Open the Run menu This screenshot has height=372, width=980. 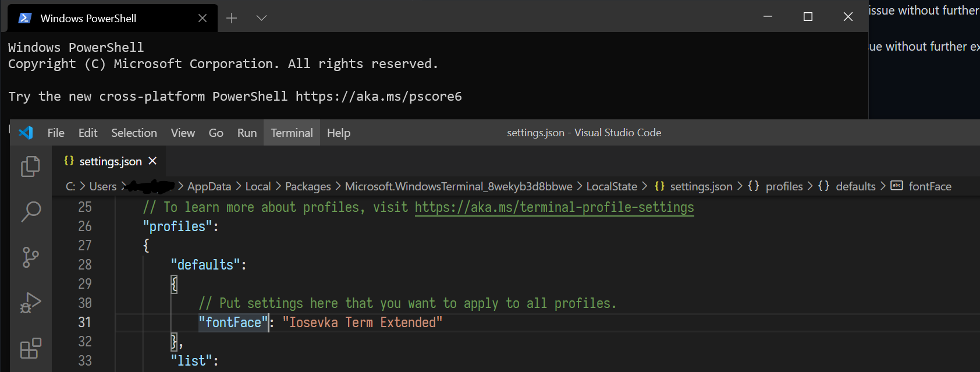tap(247, 133)
